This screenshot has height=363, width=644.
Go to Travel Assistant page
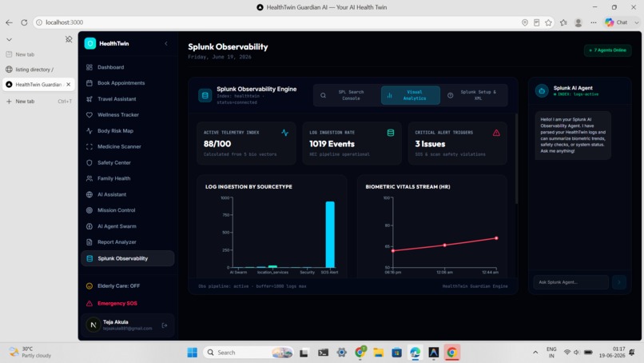coord(127,99)
